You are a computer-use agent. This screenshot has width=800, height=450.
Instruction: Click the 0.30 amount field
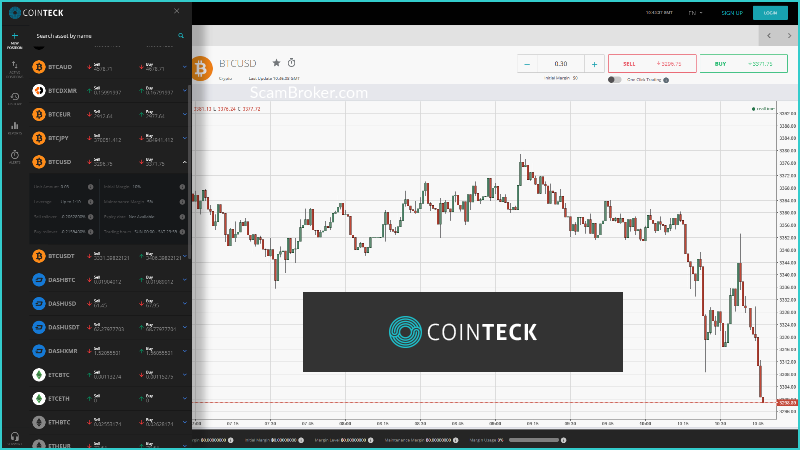[561, 64]
